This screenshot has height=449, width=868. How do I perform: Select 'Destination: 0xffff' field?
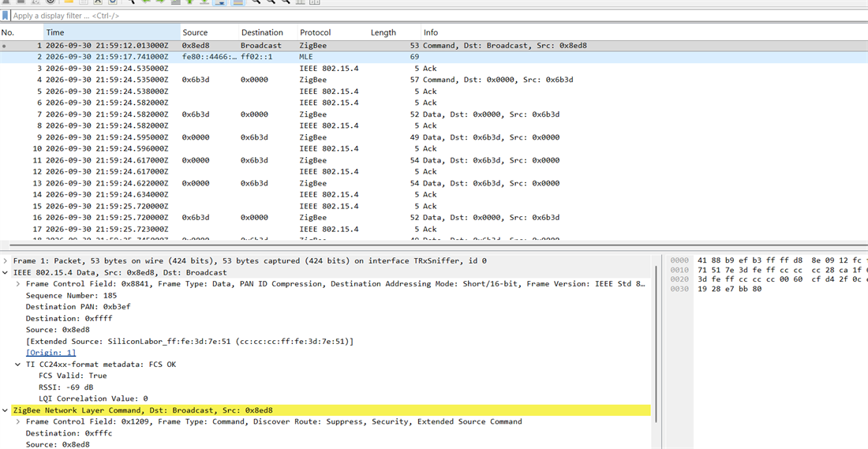[69, 318]
